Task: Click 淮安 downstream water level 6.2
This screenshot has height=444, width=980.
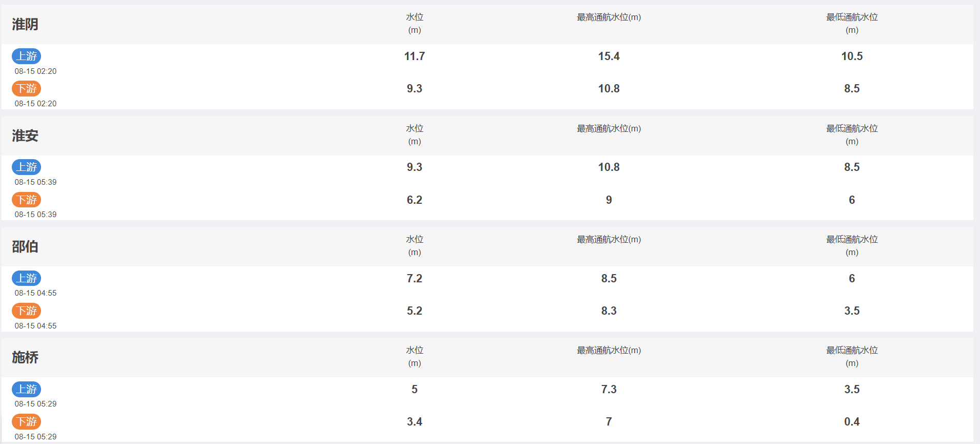Action: (415, 200)
